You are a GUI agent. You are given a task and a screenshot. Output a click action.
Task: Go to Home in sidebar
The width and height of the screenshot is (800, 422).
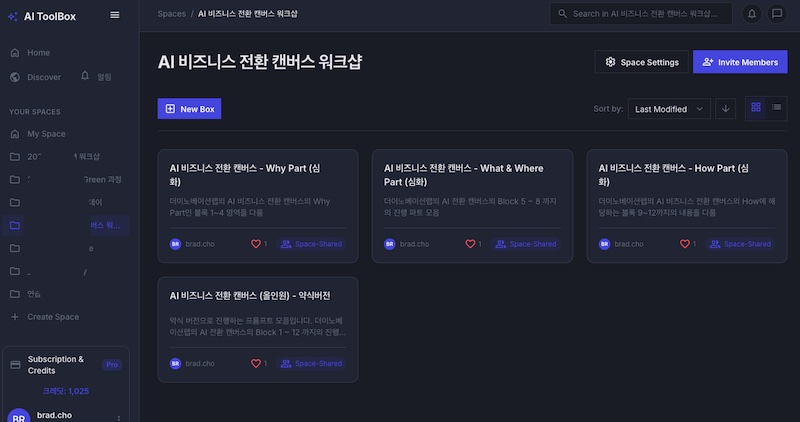[38, 52]
